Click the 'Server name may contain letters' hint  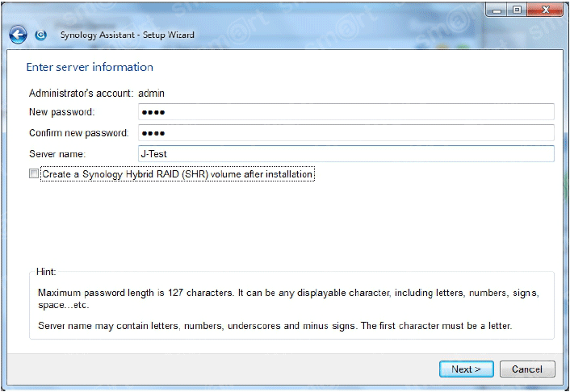(x=275, y=326)
